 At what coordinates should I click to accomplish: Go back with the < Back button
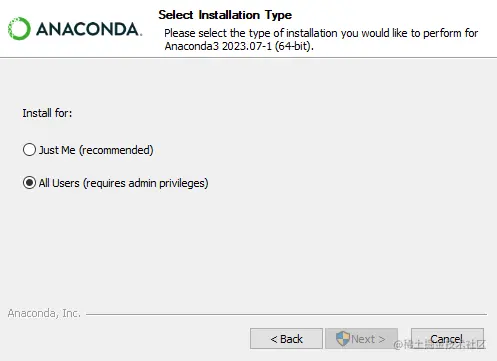286,339
